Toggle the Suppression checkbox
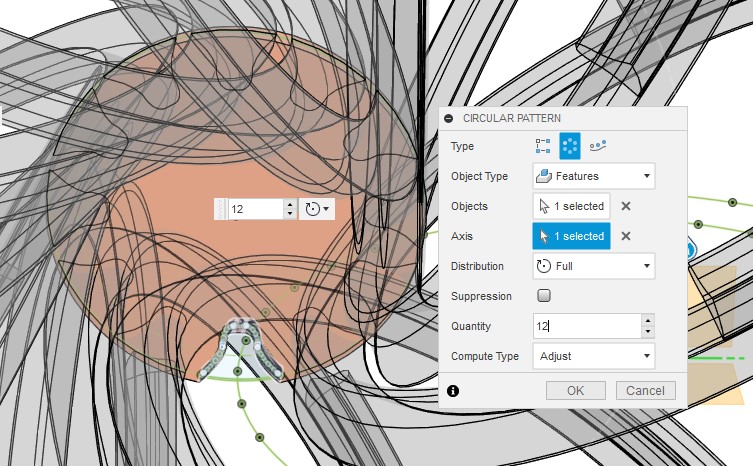Screen dimensions: 753x466 point(544,296)
